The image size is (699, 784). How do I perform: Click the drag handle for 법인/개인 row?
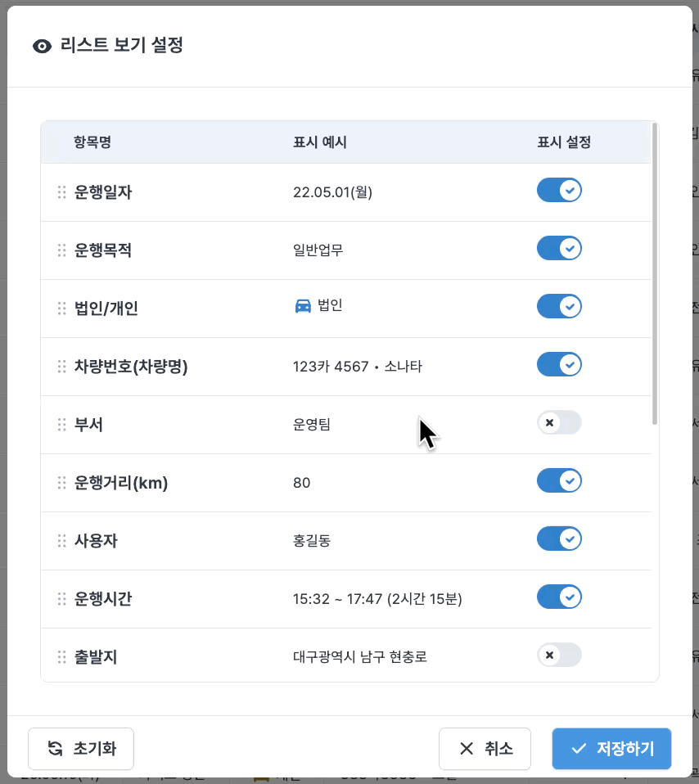(61, 309)
